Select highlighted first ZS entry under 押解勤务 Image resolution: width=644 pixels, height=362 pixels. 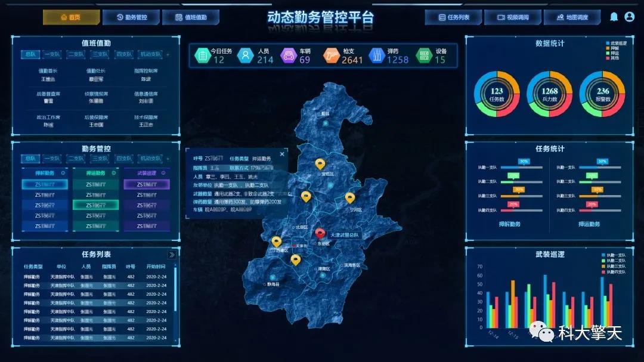(45, 184)
